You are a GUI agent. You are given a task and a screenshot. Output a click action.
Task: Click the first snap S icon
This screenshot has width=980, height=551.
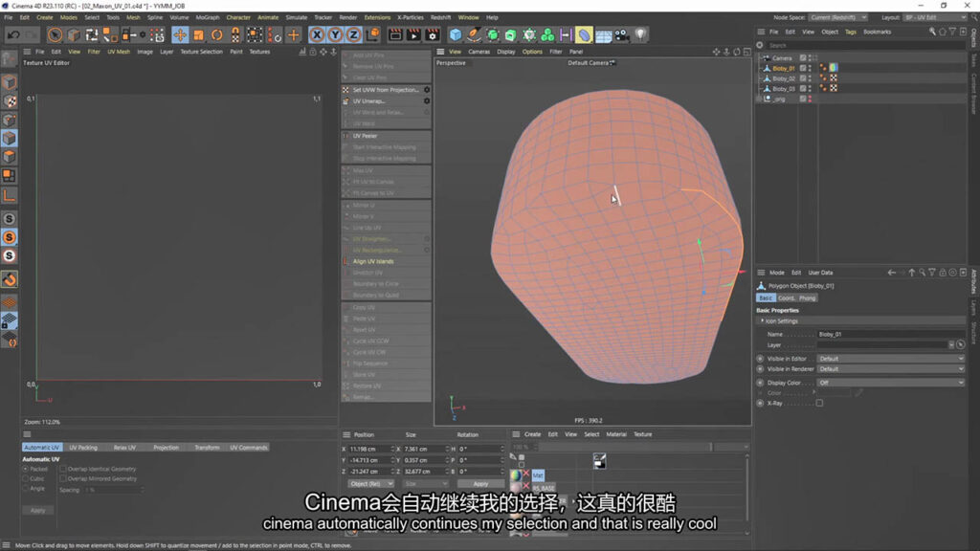10,219
